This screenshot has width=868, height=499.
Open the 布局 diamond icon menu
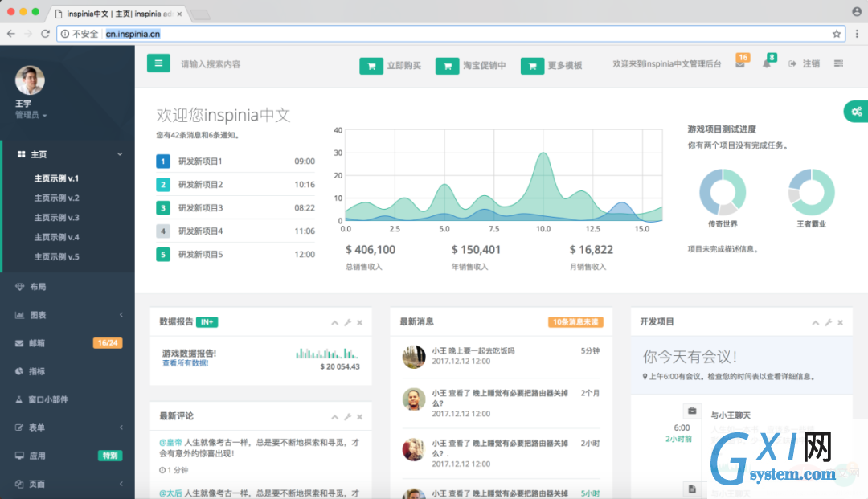19,287
